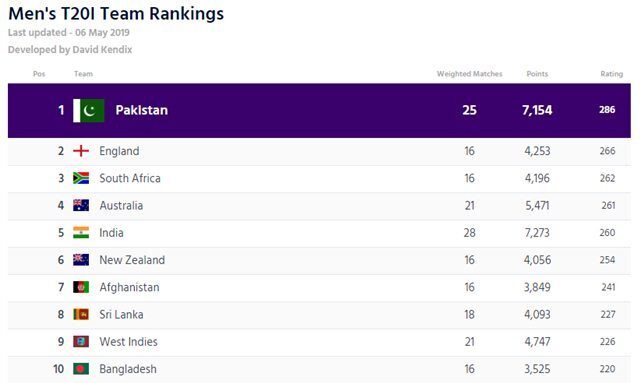
Task: Click the Men's T20I Team Rankings title
Action: 116,13
